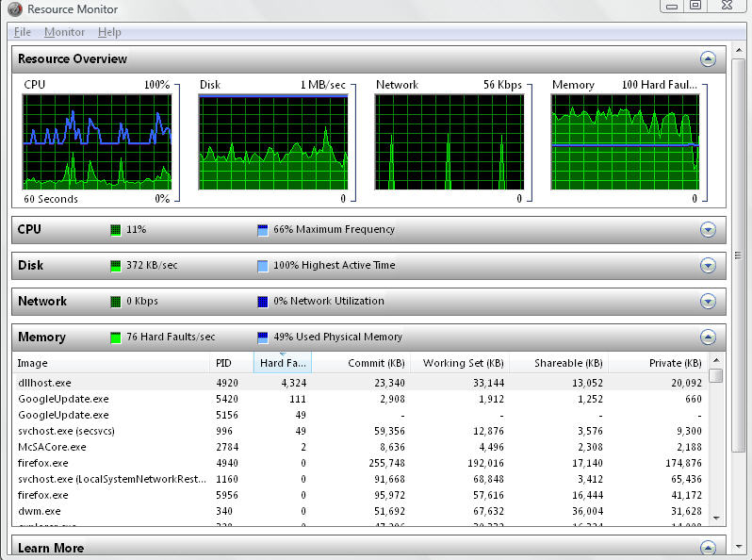Click the Network overview graph
752x560 pixels.
[450, 142]
